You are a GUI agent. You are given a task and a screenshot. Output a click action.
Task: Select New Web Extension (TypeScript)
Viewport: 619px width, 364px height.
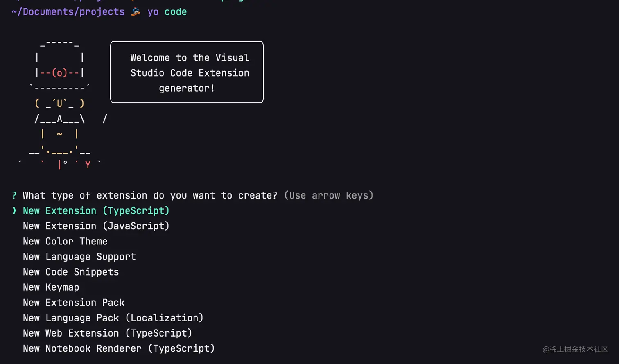[107, 333]
